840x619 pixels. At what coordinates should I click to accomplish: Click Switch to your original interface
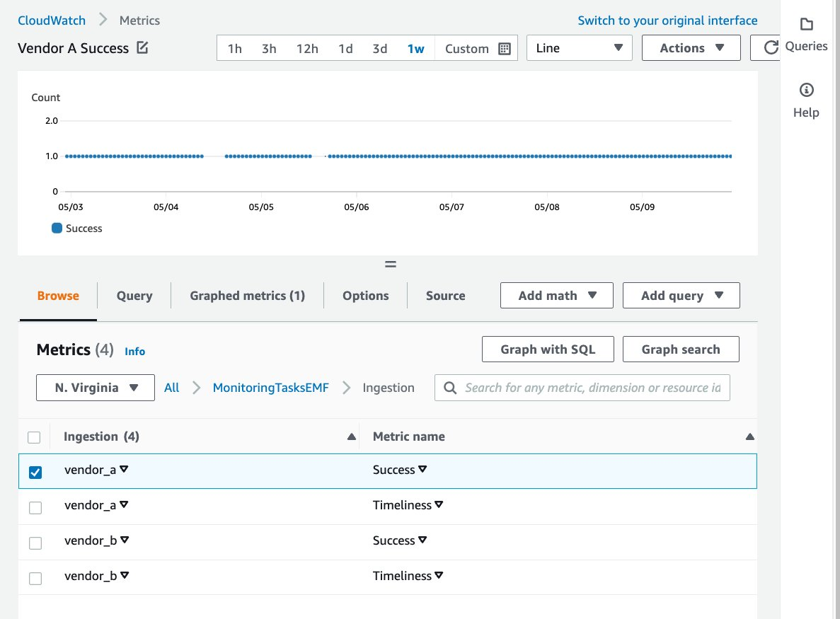[x=668, y=21]
